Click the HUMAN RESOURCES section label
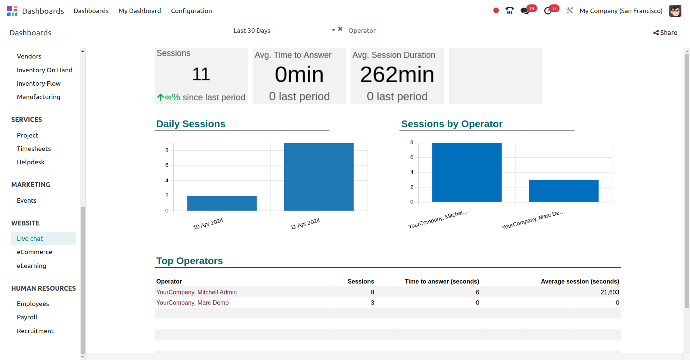Screen dimensions: 690x360 (x=44, y=289)
